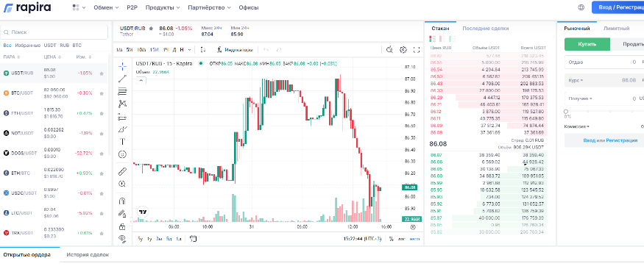Open the candle chart type selector

pos(203,49)
